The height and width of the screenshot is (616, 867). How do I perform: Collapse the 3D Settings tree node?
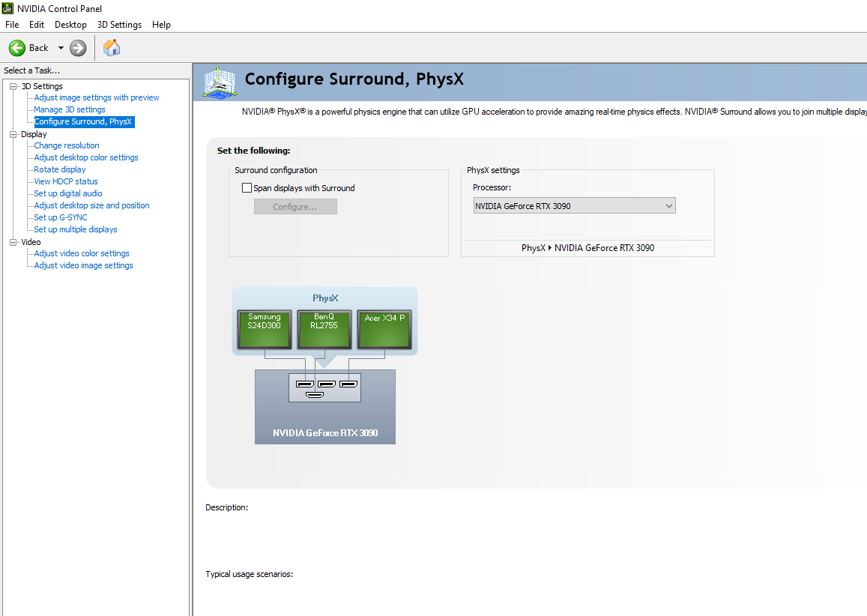click(x=13, y=86)
